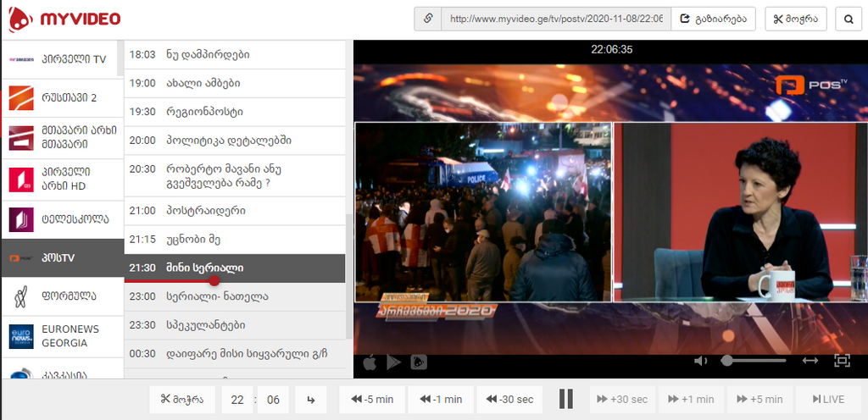Open the 00:30 program დაიფარე მისი სიყვარული
This screenshot has height=420, width=868.
coord(235,354)
